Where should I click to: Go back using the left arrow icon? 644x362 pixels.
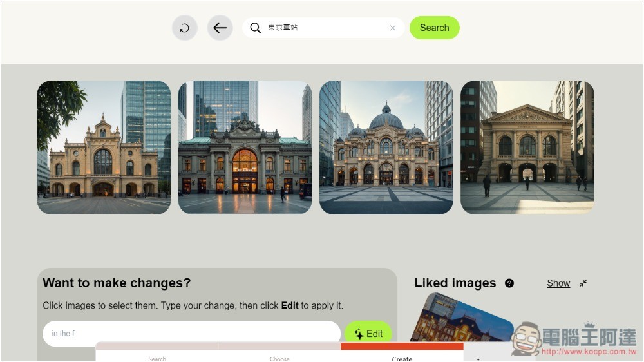(x=220, y=28)
